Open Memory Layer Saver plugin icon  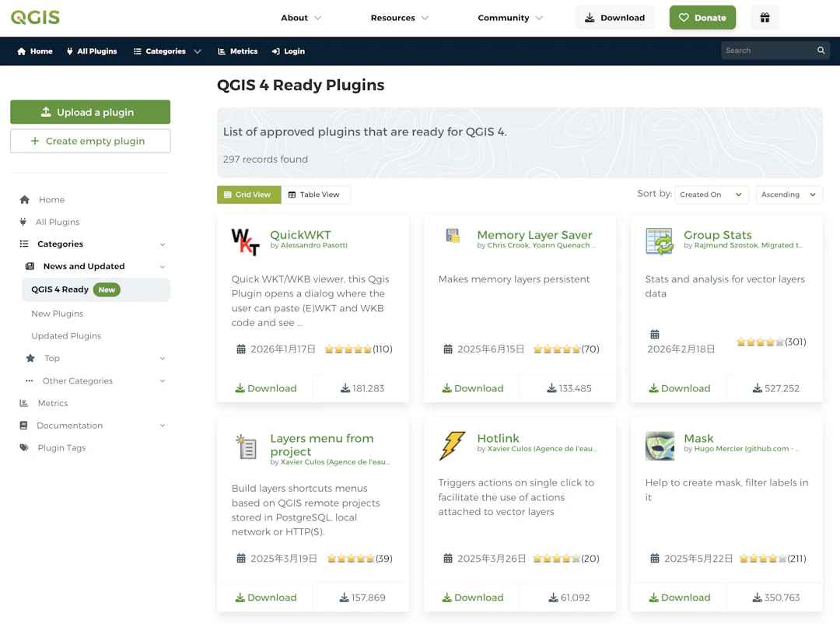click(453, 235)
